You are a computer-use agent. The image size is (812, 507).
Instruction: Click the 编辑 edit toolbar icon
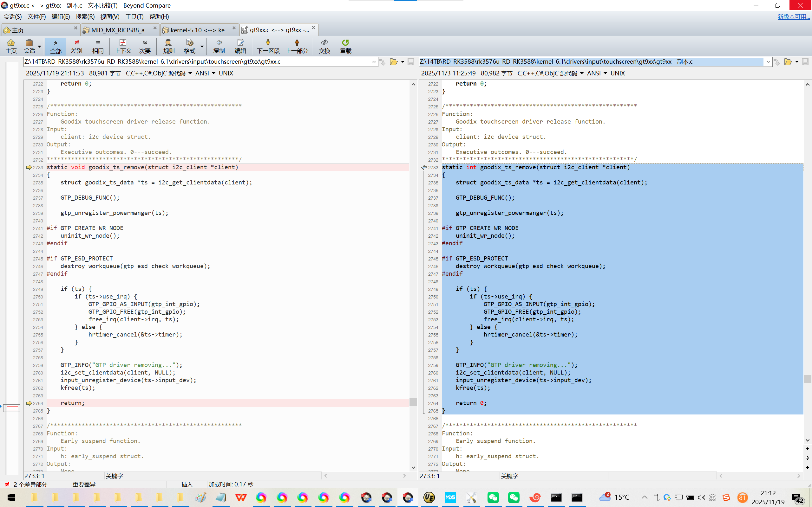(x=240, y=46)
